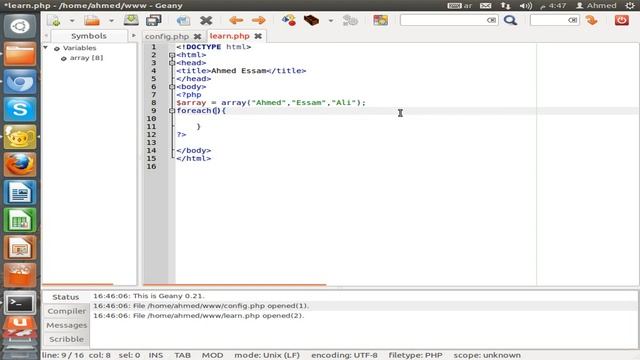Collapse the body fold marker on line 6
The width and height of the screenshot is (640, 360).
click(x=172, y=87)
